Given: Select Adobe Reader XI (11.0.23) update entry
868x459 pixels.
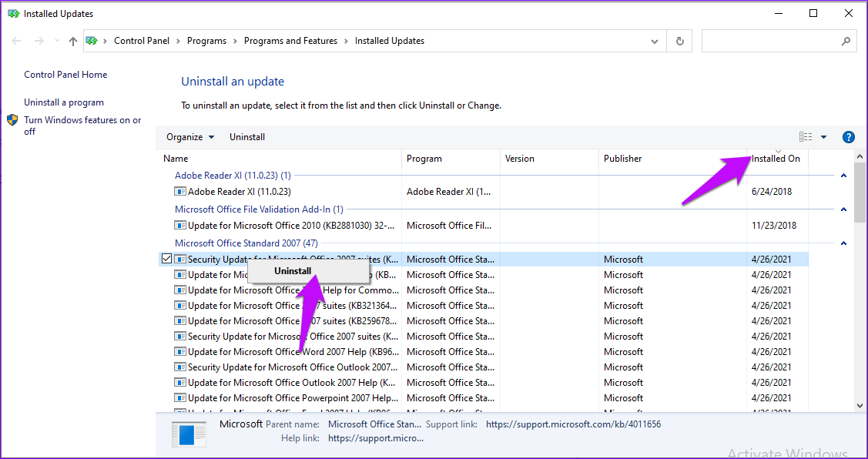Looking at the screenshot, I should point(239,192).
